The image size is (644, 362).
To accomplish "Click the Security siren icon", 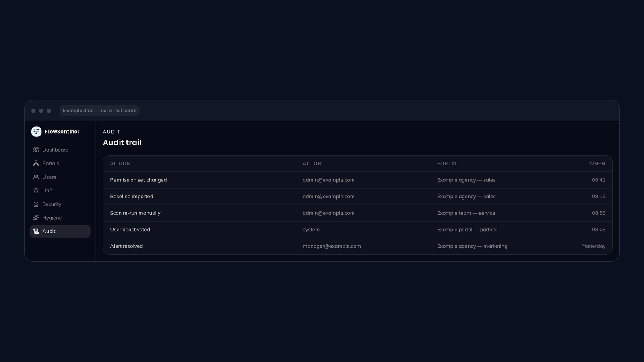I will tap(36, 204).
